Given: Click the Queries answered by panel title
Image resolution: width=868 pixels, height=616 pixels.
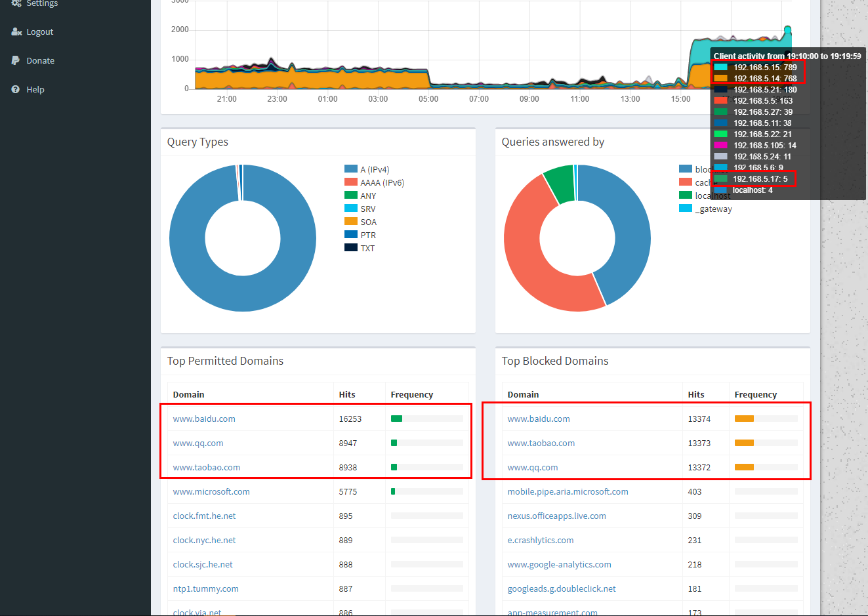Looking at the screenshot, I should 553,142.
